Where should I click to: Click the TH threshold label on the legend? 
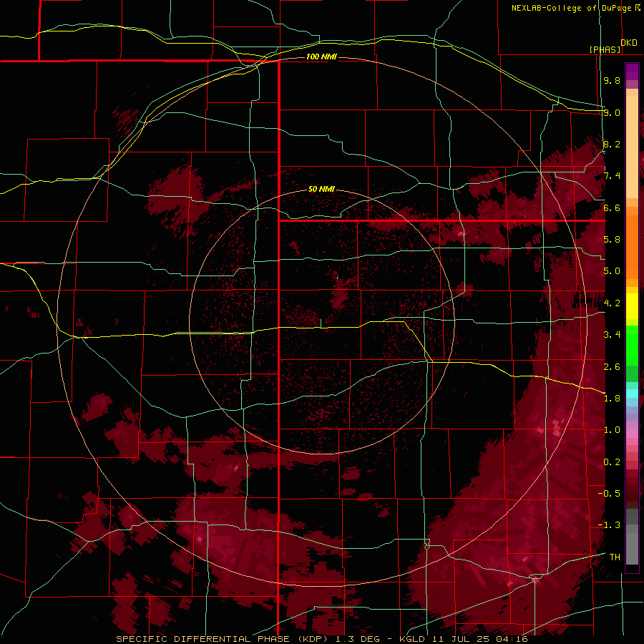(x=615, y=557)
